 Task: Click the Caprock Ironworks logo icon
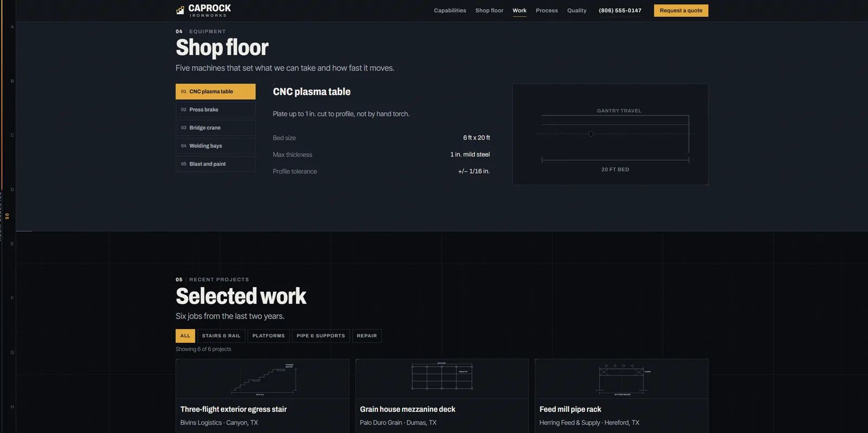180,10
